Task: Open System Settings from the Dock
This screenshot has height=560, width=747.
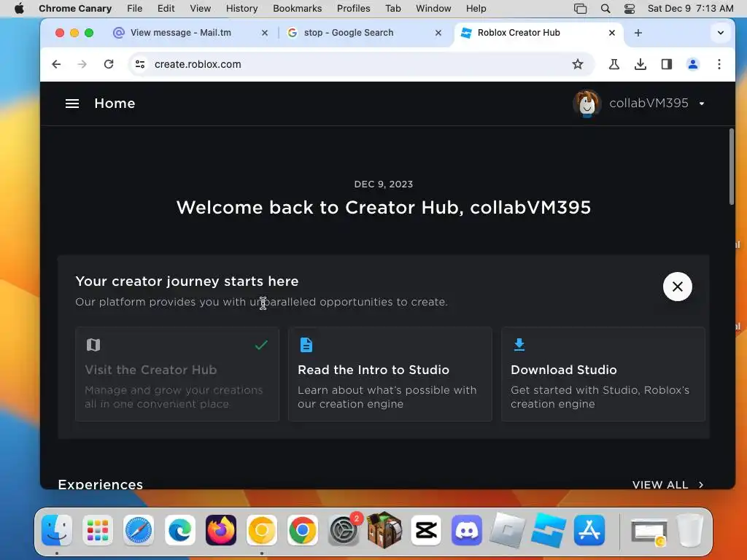Action: 344,530
